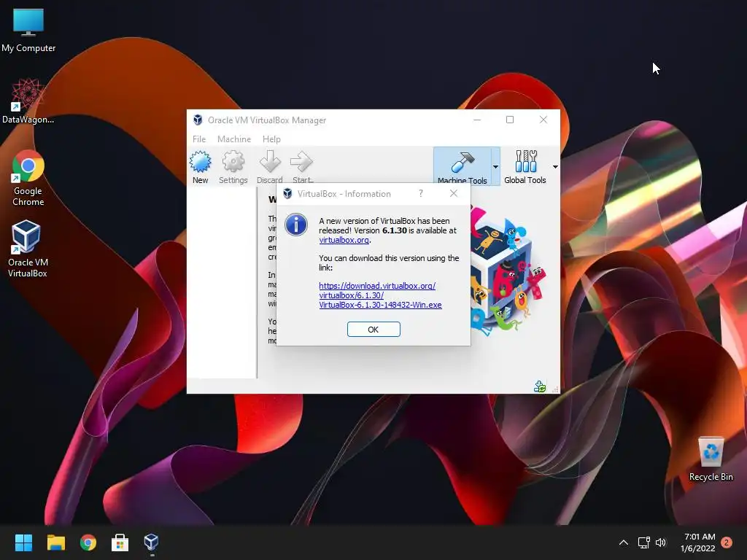Open the notification badge showing 2
Screen dimensions: 747x560
727,542
